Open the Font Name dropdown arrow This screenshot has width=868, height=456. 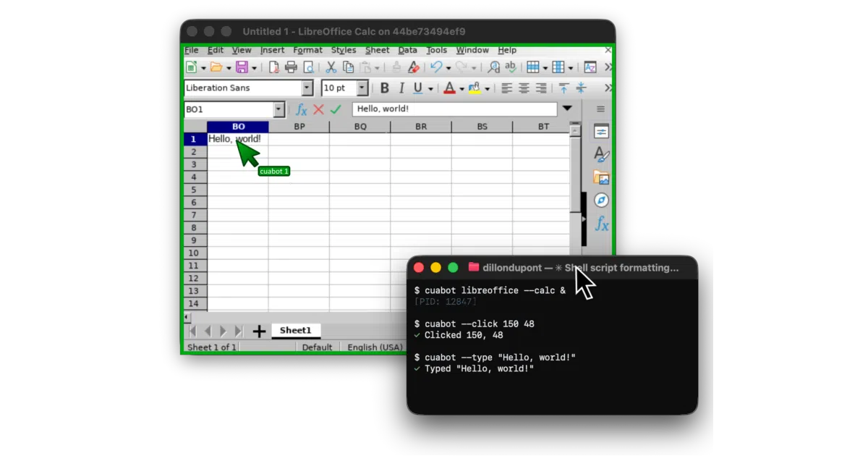[307, 88]
